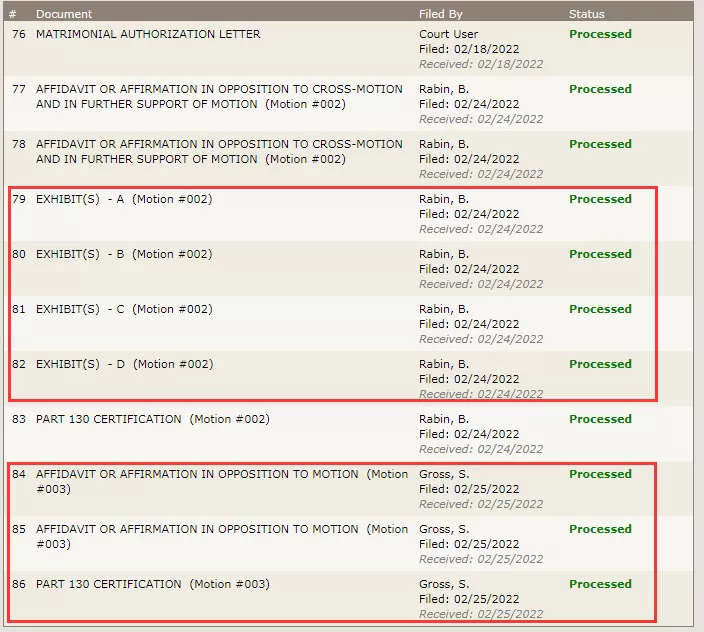This screenshot has height=632, width=704.
Task: Open Exhibit(s) - D for Motion #002
Action: coord(124,364)
